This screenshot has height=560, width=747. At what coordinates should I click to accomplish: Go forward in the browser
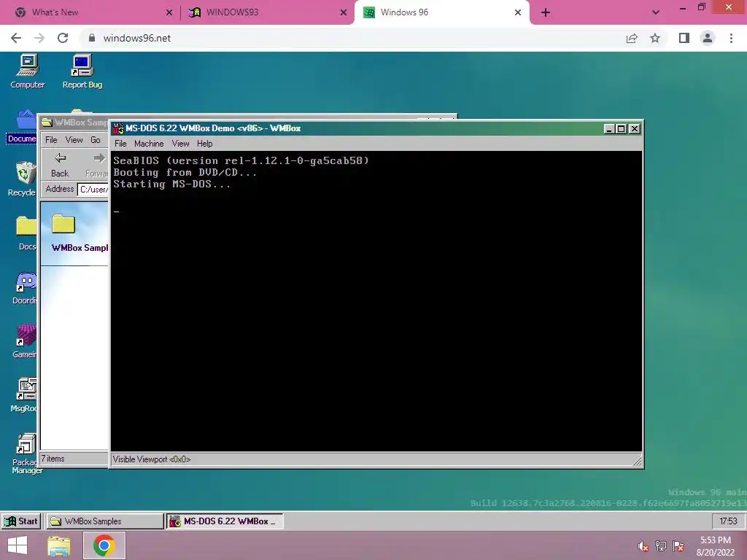pos(39,38)
